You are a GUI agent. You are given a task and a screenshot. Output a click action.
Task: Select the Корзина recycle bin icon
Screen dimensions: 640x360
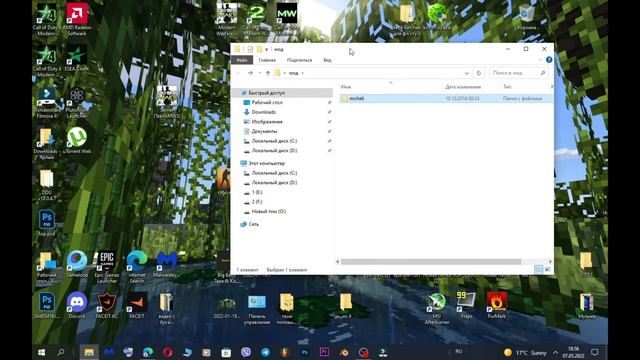point(527,17)
